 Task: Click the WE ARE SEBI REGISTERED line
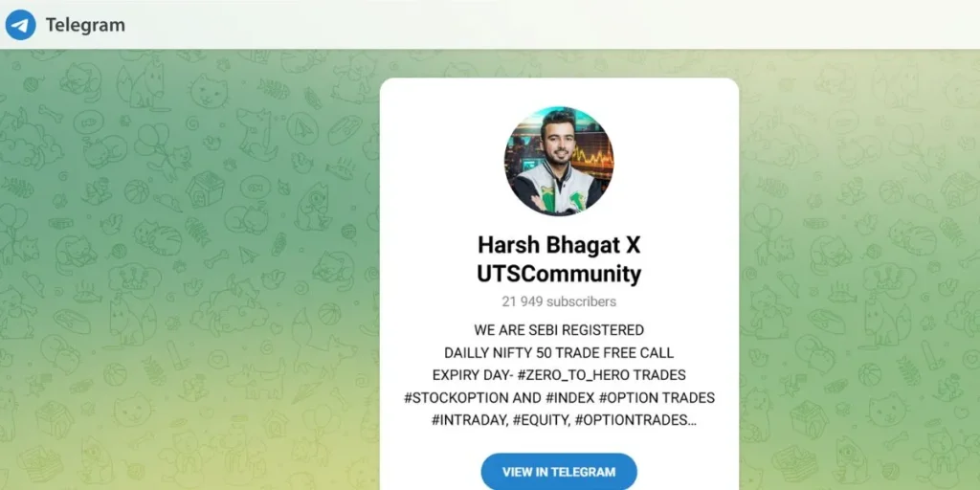point(559,330)
